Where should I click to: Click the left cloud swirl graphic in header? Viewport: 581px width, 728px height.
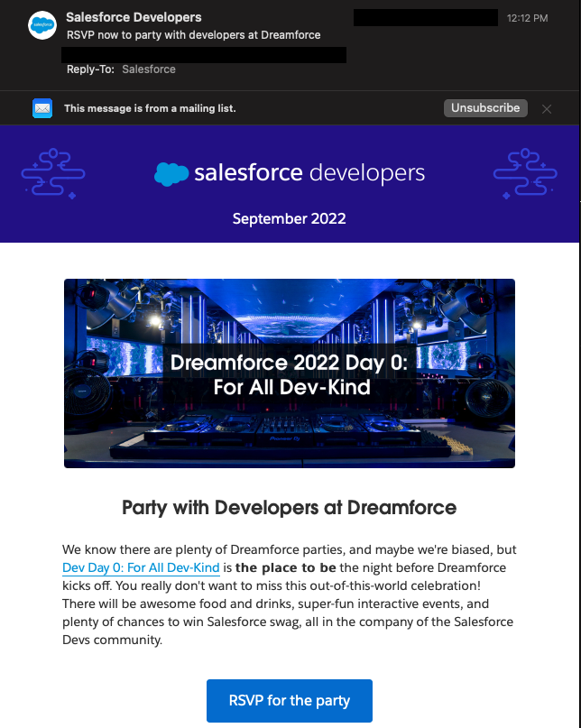click(53, 174)
